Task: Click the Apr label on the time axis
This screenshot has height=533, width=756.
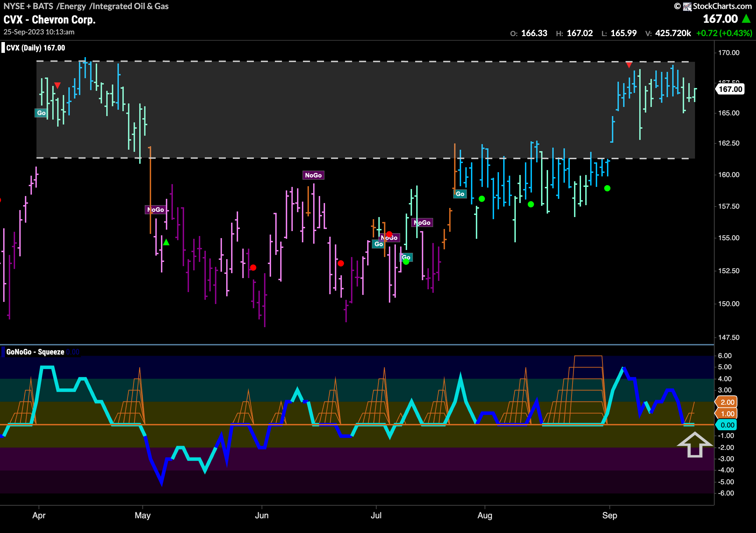Action: pyautogui.click(x=39, y=515)
